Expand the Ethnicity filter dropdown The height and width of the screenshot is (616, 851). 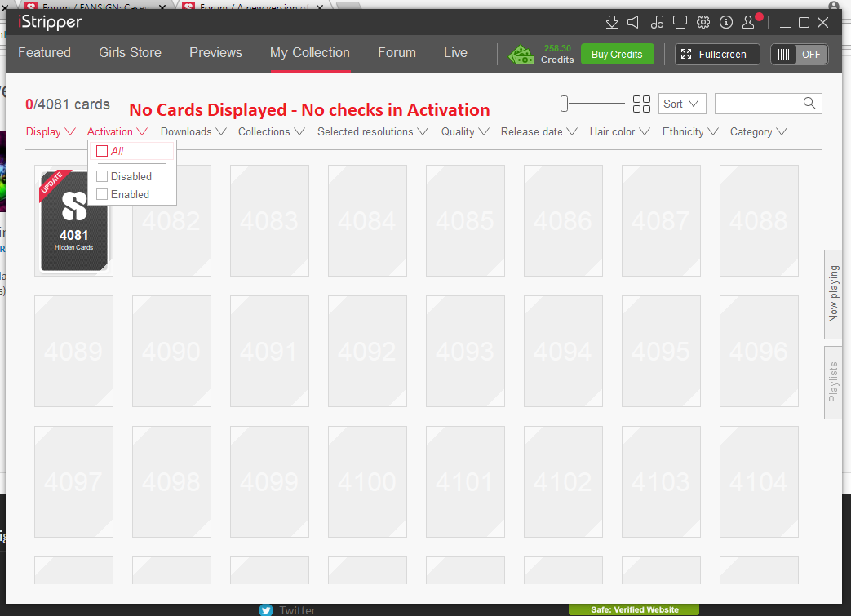tap(690, 132)
